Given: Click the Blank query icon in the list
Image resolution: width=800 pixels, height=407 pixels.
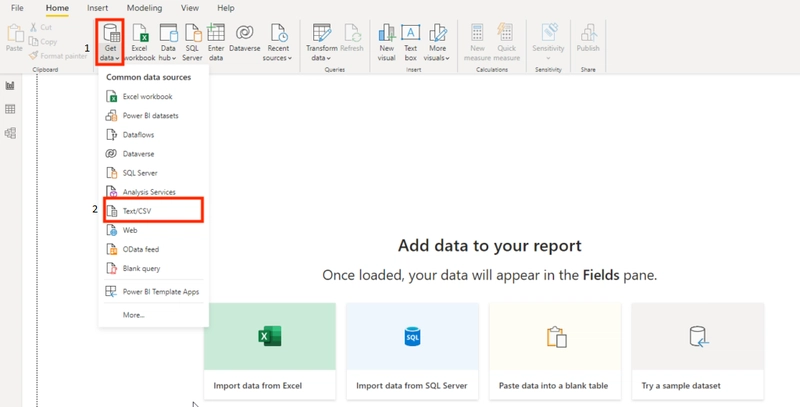Looking at the screenshot, I should 111,268.
